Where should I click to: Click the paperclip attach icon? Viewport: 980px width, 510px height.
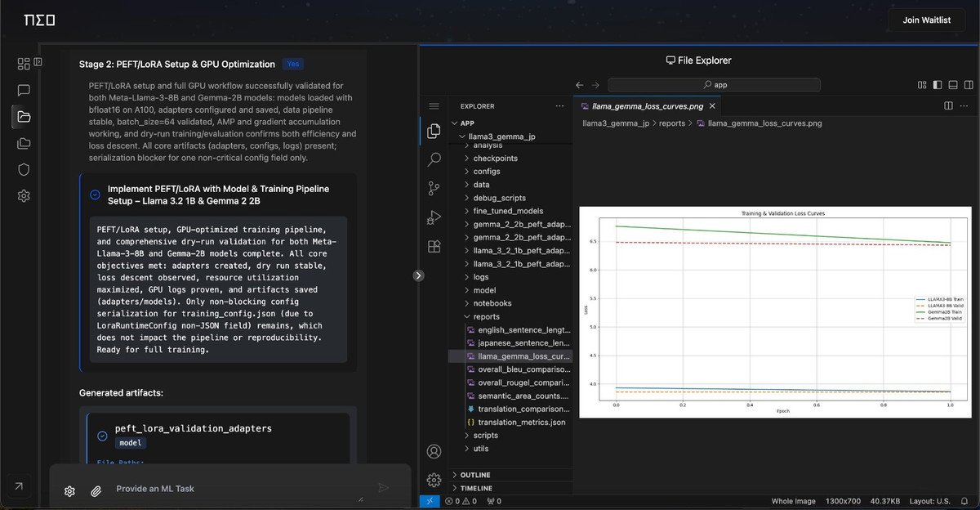click(x=96, y=491)
